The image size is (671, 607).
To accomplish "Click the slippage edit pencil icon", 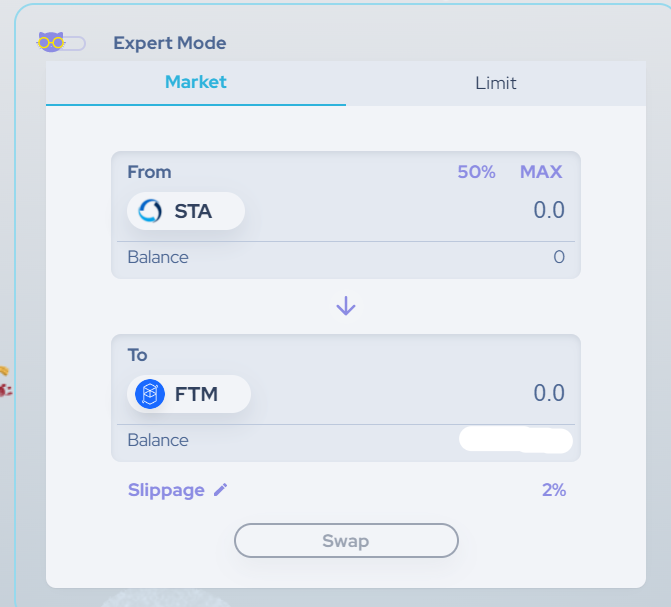I will pyautogui.click(x=221, y=490).
